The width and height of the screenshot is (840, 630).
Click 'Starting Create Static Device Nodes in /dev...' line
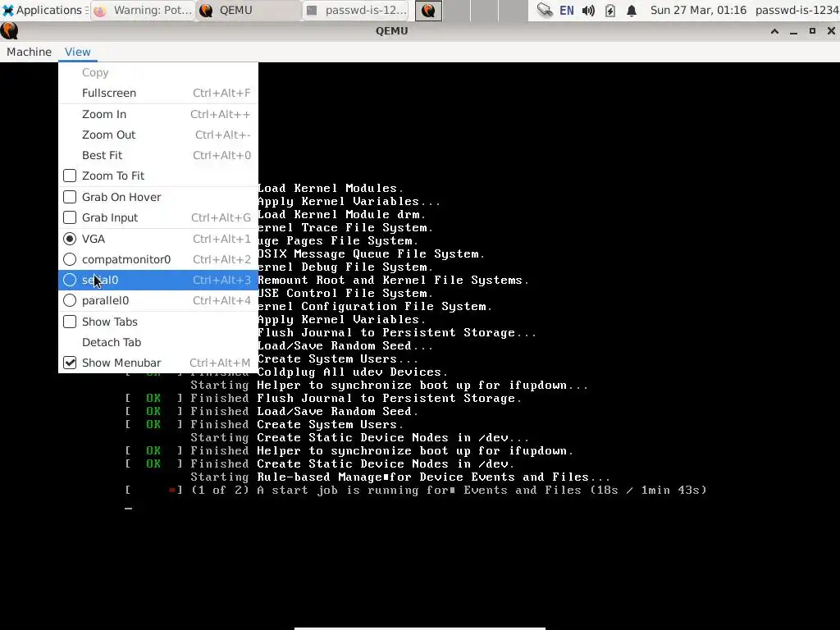360,438
